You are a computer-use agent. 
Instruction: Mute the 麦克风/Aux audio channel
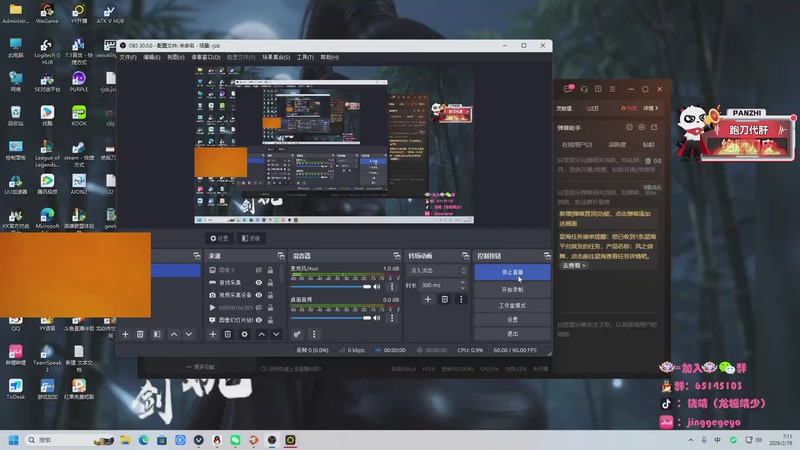click(377, 287)
